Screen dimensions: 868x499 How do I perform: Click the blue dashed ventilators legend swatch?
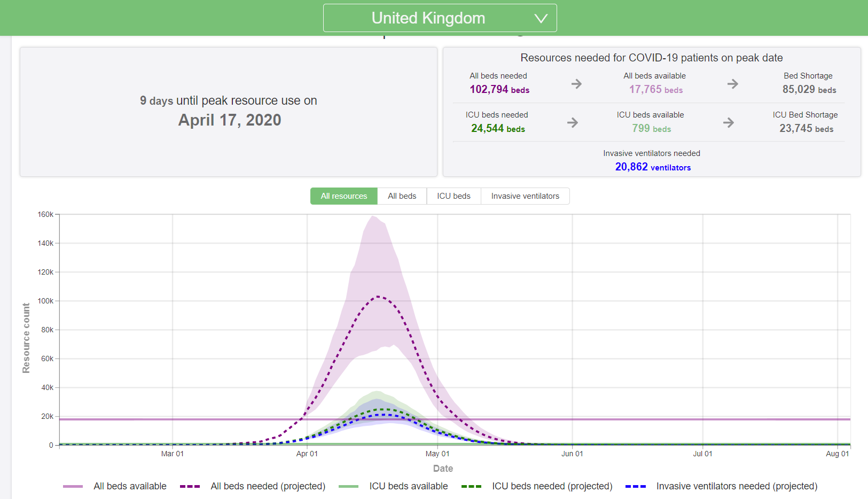636,486
